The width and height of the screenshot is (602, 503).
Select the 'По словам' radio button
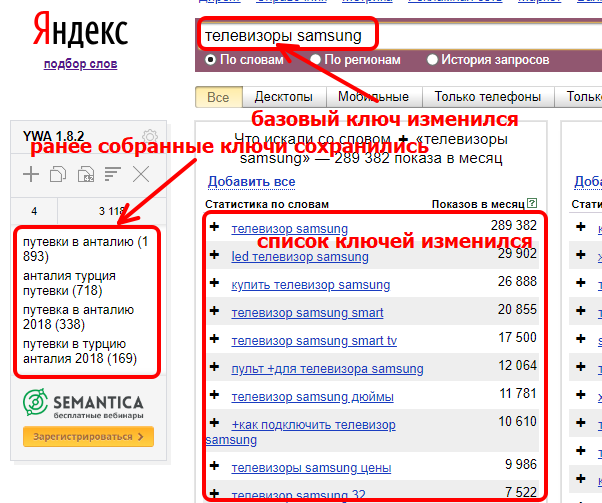click(x=211, y=60)
